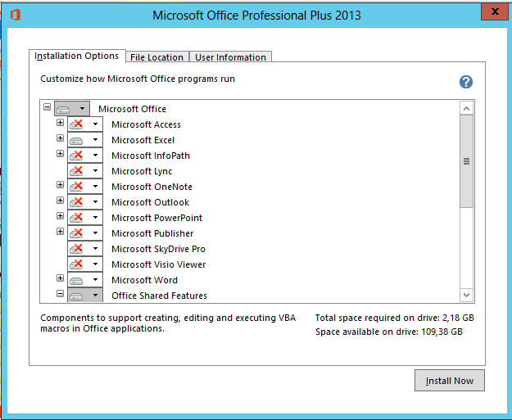This screenshot has height=420, width=512.
Task: Click the scrollbar down arrow
Action: 467,295
